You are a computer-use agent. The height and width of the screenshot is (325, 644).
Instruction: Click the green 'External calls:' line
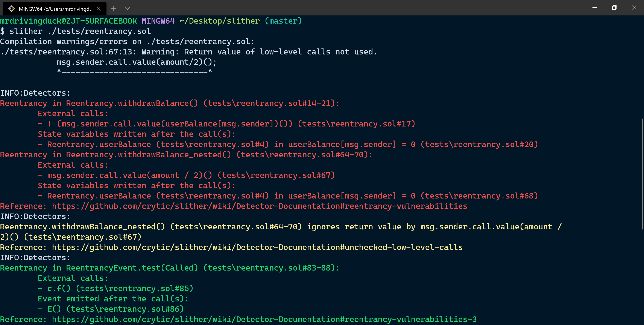click(x=73, y=278)
